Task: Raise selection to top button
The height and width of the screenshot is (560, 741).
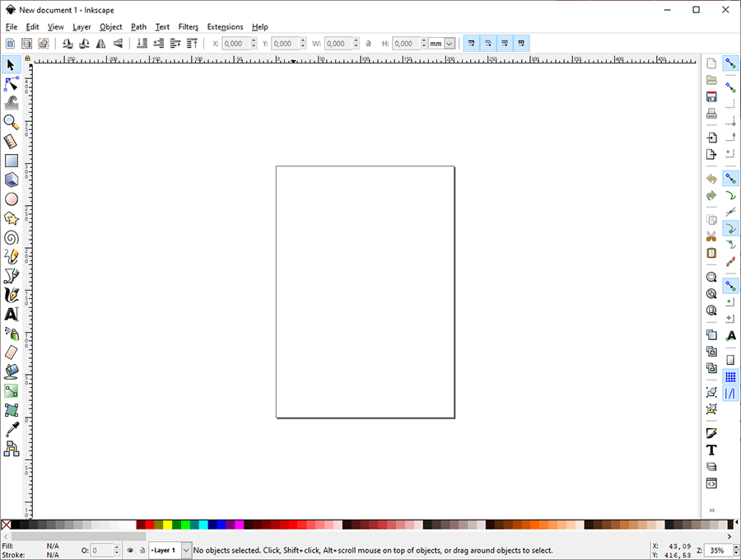Action: click(192, 44)
